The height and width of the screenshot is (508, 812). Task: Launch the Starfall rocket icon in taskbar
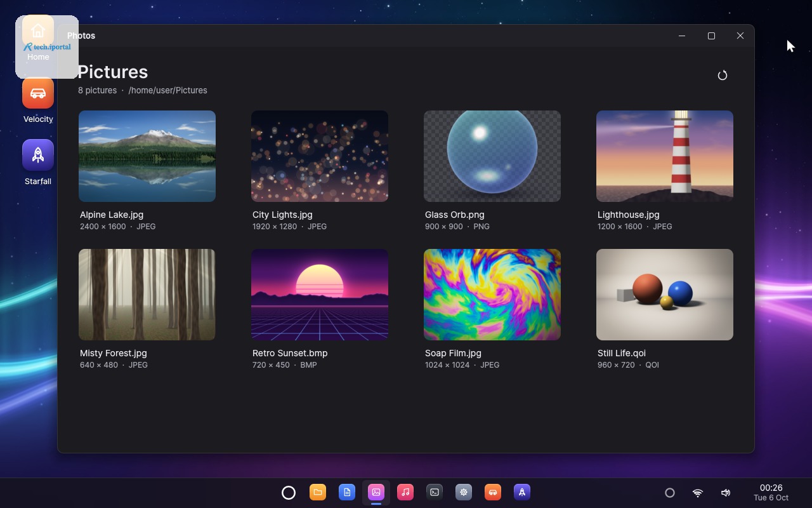522,492
